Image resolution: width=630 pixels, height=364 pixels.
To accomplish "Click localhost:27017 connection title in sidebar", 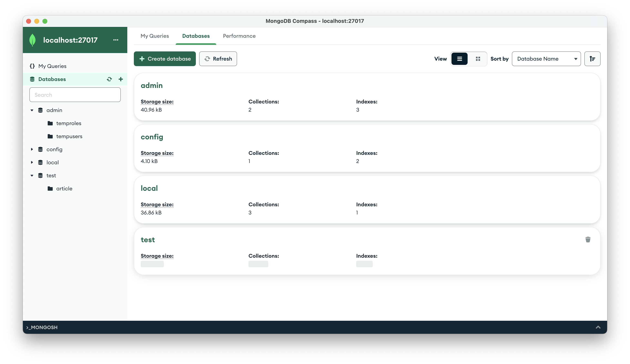I will click(70, 40).
